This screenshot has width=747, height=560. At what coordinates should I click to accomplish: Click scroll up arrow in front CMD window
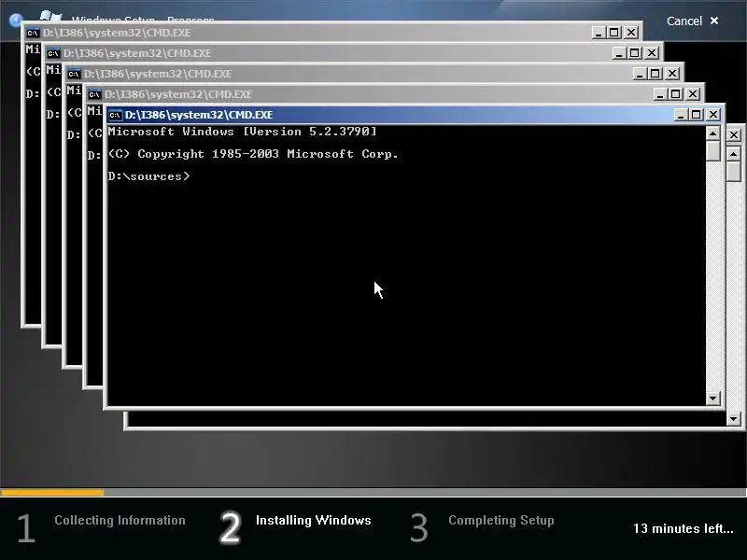[x=712, y=134]
